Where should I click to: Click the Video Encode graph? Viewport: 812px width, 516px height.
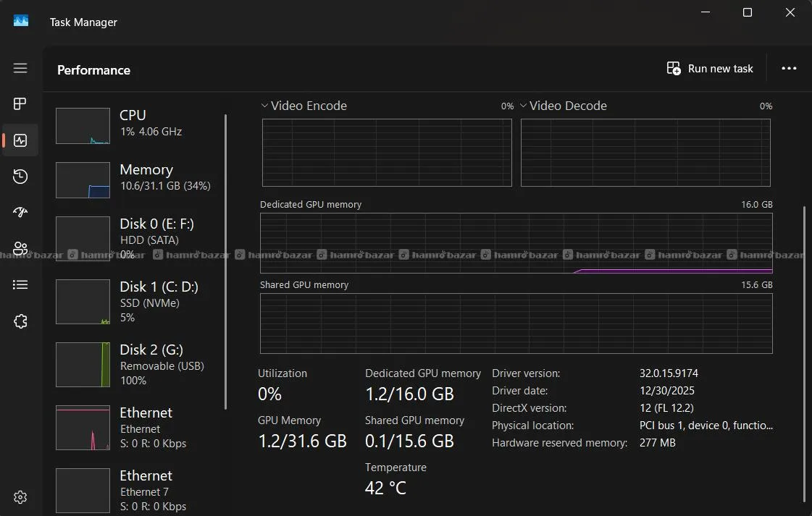pyautogui.click(x=387, y=153)
